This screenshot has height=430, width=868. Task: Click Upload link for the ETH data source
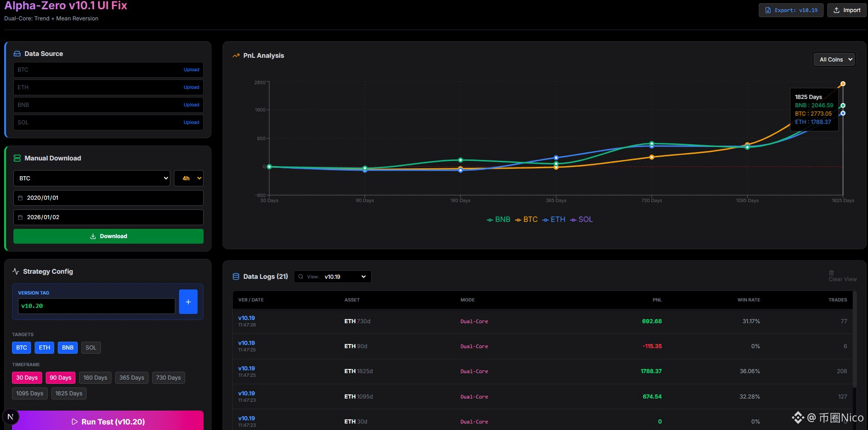click(x=191, y=87)
